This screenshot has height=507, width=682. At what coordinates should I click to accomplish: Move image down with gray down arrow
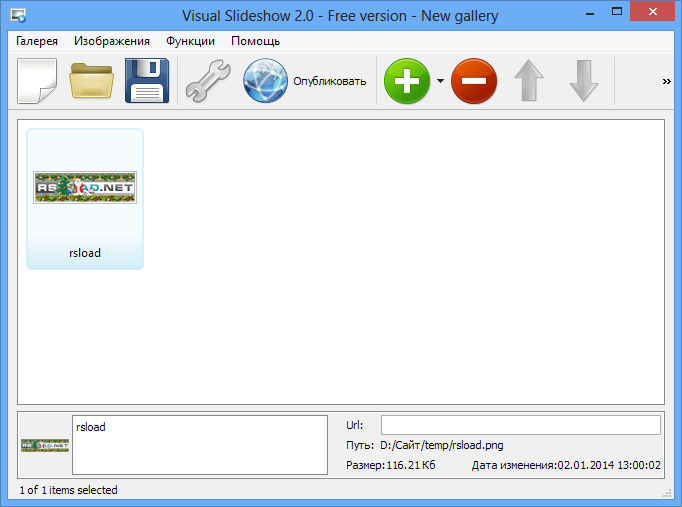coord(584,81)
